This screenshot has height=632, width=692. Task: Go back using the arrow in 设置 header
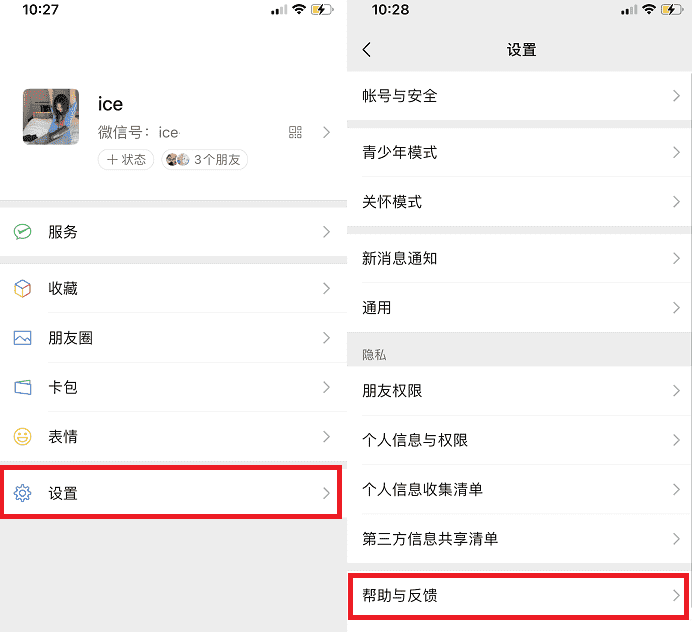pos(367,49)
